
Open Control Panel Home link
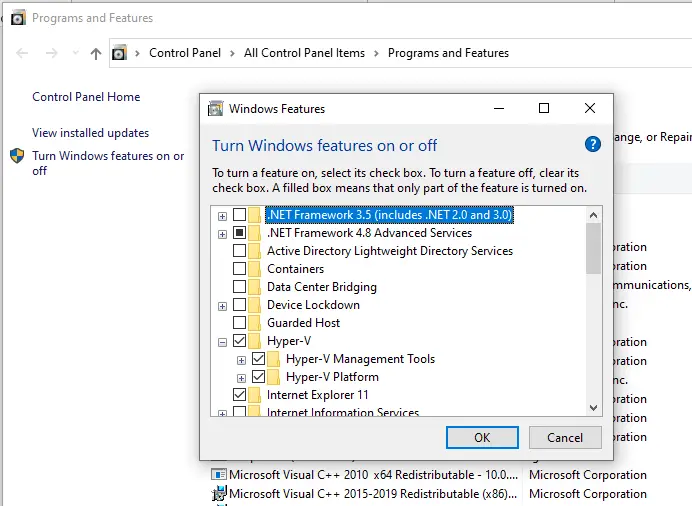[x=86, y=97]
